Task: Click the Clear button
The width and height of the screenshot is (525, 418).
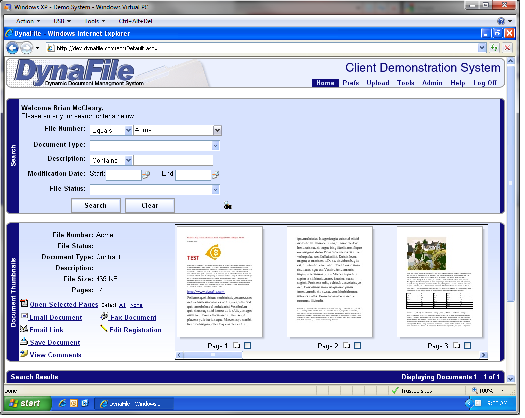Action: tap(150, 205)
